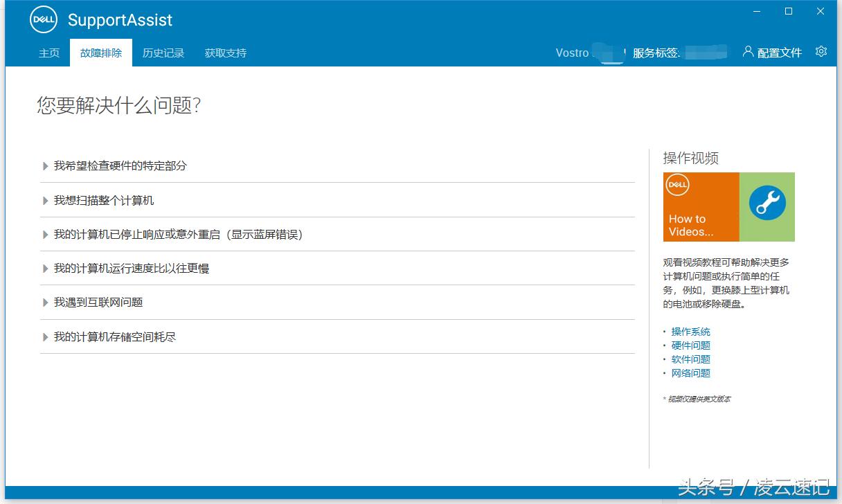The height and width of the screenshot is (504, 842).
Task: Switch to the 主页 tab
Action: click(x=48, y=53)
